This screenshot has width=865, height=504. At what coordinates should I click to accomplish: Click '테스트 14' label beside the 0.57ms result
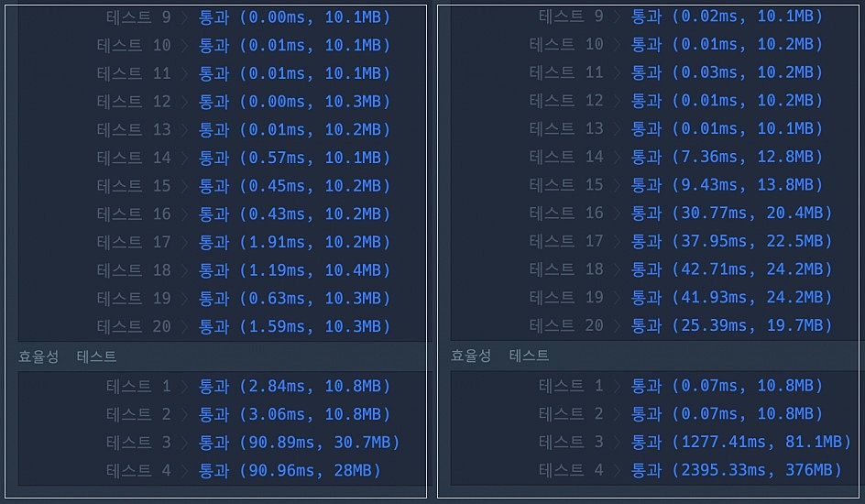[x=134, y=158]
